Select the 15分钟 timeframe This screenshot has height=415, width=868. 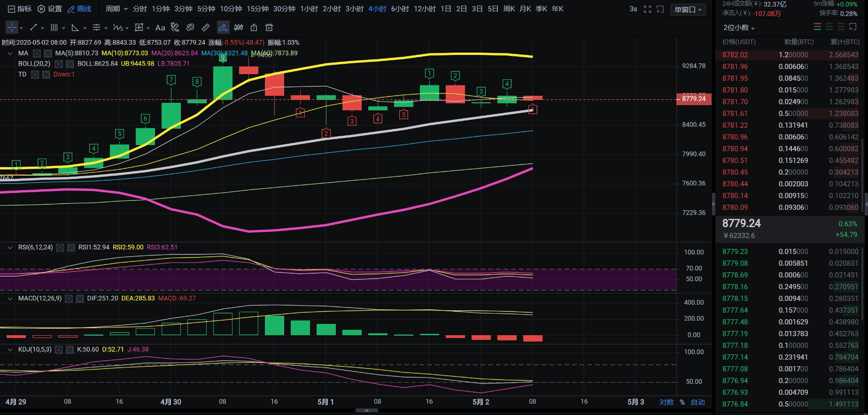coord(257,9)
